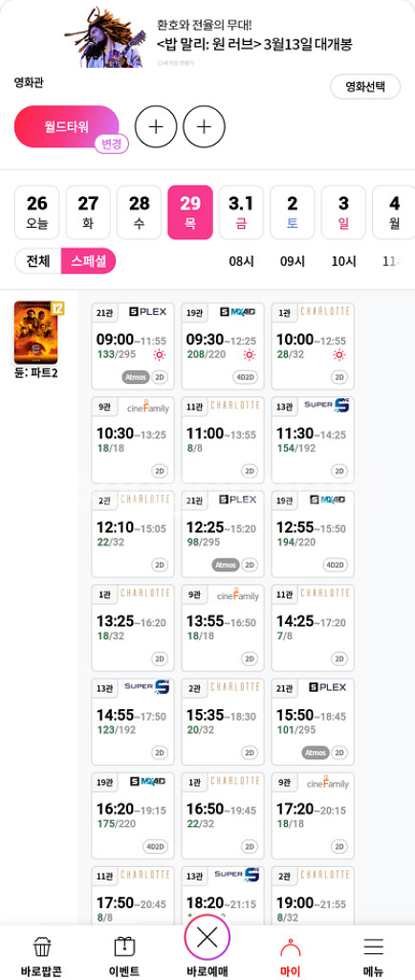Toggle the 전체 filter
This screenshot has height=980, width=415.
pyautogui.click(x=38, y=261)
